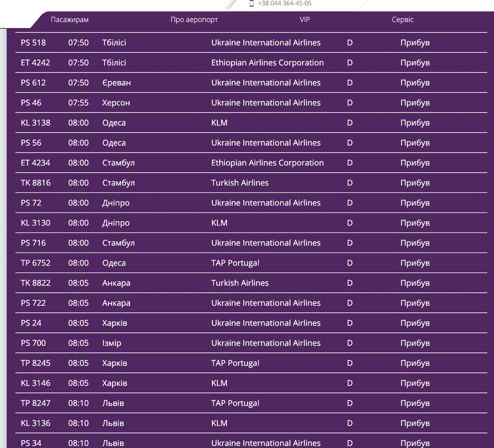Click Тбілісі in the ET 4242 row
This screenshot has width=494, height=448.
[x=114, y=63]
